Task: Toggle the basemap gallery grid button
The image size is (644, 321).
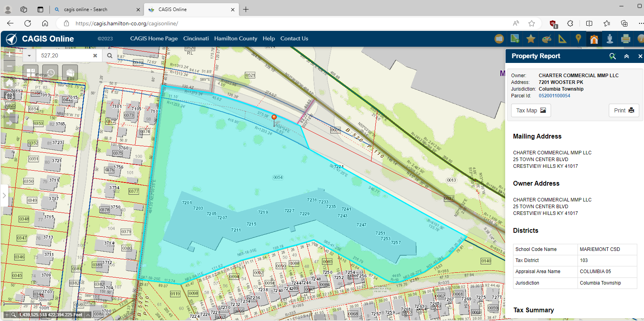Action: coord(30,73)
